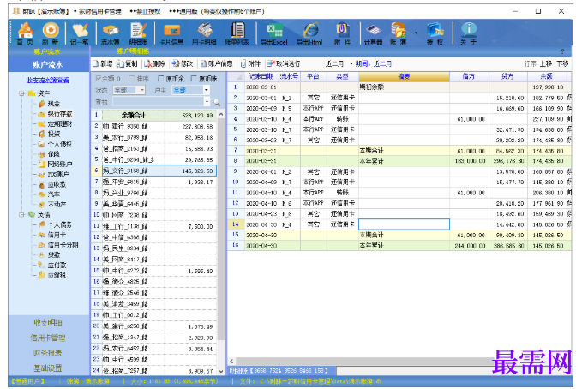Click the ledger grid horizontal scrollbar
This screenshot has width=588, height=389.
point(363,361)
